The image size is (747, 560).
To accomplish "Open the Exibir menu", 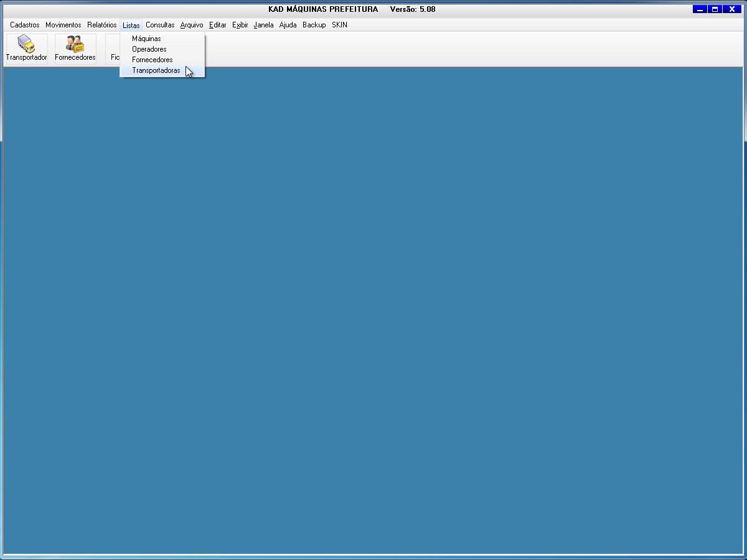I will pyautogui.click(x=240, y=25).
